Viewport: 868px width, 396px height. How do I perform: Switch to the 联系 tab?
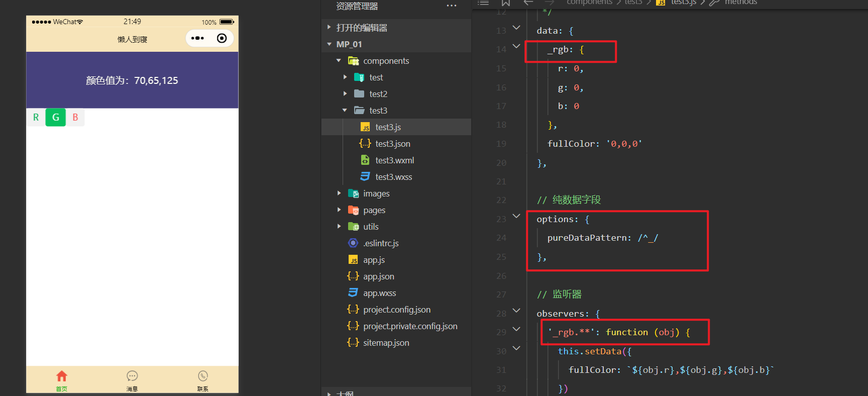203,380
